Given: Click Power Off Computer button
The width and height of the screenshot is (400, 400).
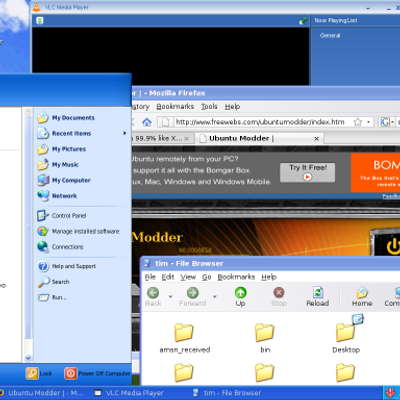Looking at the screenshot, I should click(97, 373).
